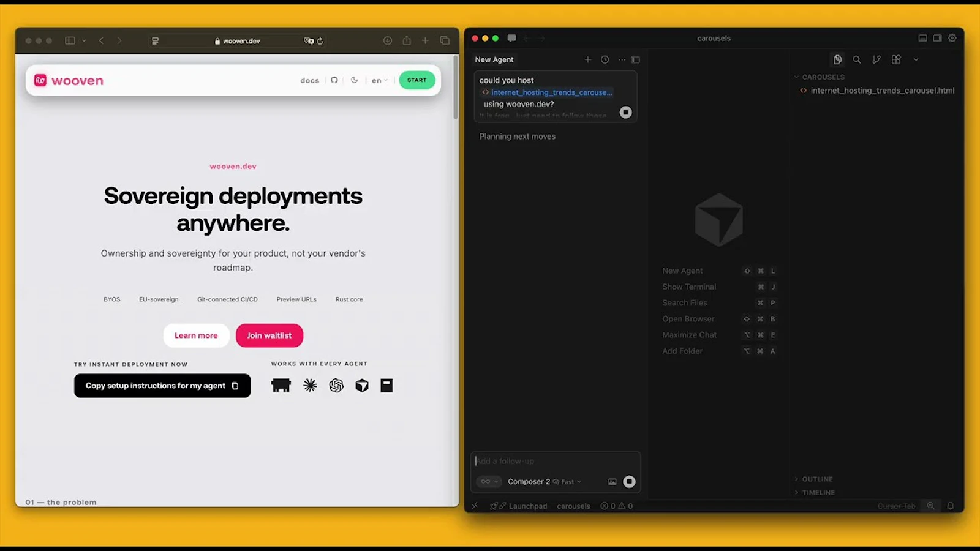Copy setup instructions for my agent
This screenshot has height=551, width=980.
tap(162, 386)
